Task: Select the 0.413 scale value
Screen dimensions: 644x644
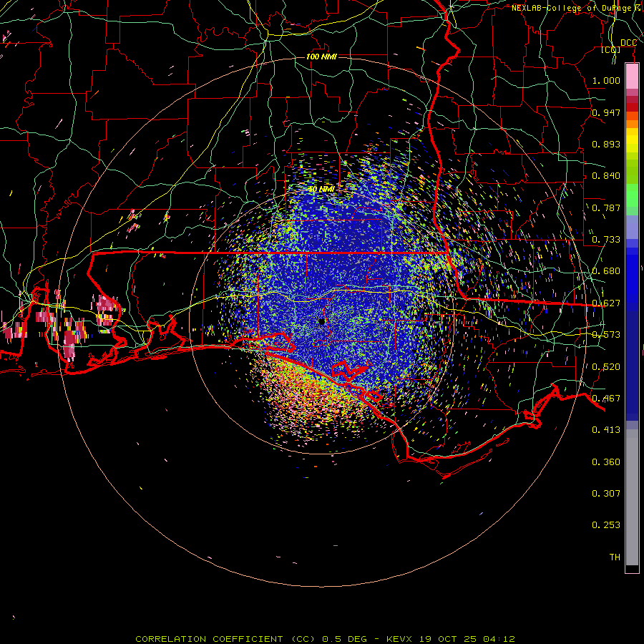Action: pos(606,430)
